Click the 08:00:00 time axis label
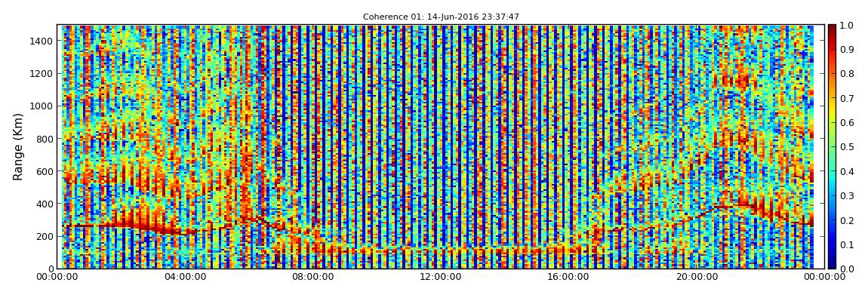 [313, 277]
